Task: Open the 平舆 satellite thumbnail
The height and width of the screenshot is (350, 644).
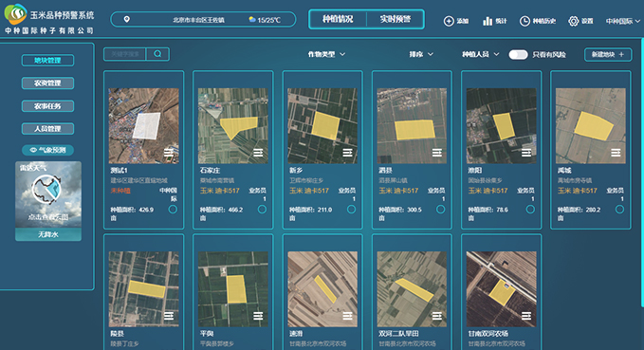Action: point(233,288)
